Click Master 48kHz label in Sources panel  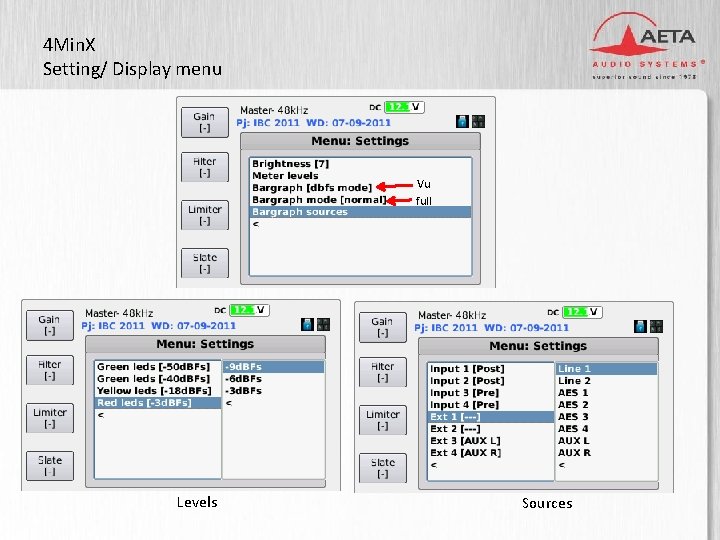pos(452,315)
